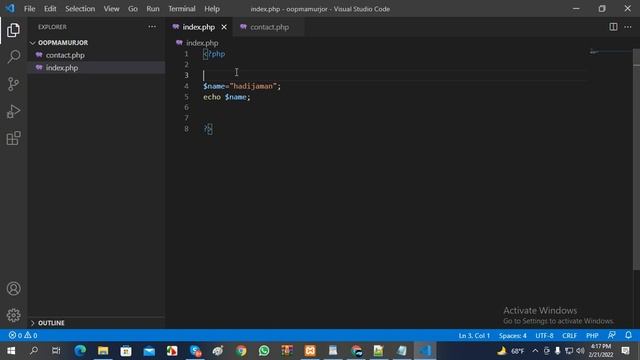
Task: Open the Windows action center
Action: point(625,351)
